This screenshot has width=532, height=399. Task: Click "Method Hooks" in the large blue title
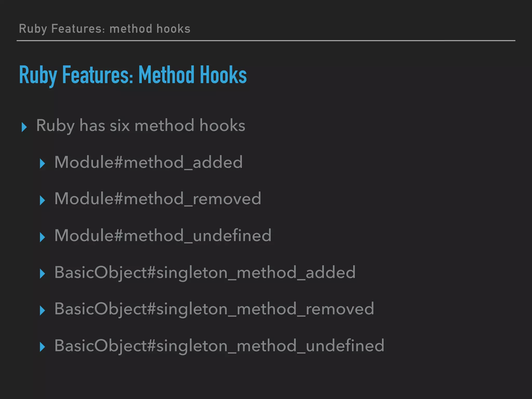(192, 75)
